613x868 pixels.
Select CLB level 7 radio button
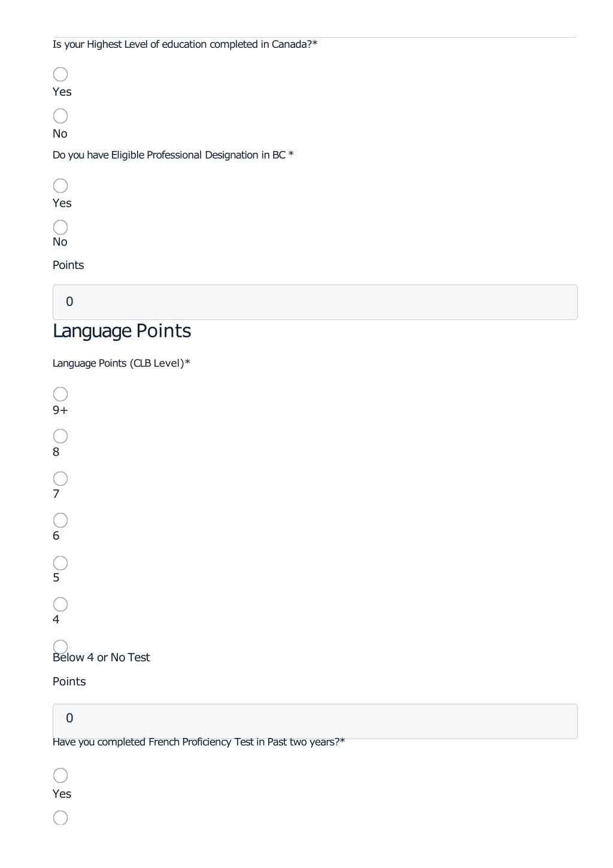(60, 479)
